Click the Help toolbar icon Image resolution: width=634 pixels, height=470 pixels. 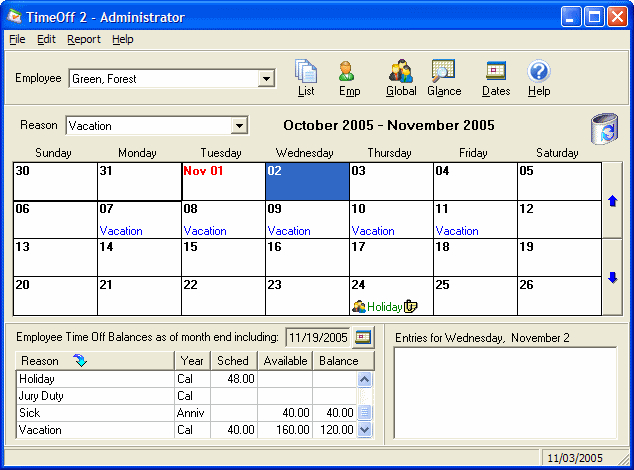click(539, 72)
